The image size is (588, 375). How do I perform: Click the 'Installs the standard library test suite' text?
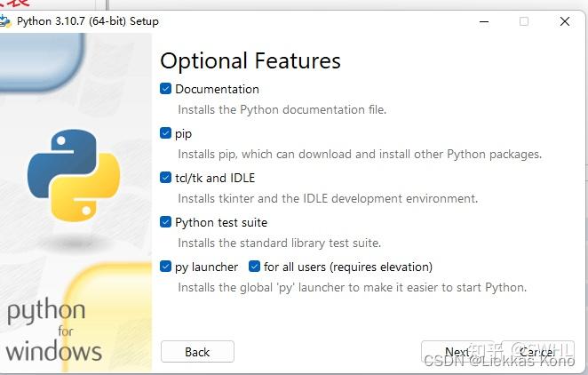click(279, 243)
